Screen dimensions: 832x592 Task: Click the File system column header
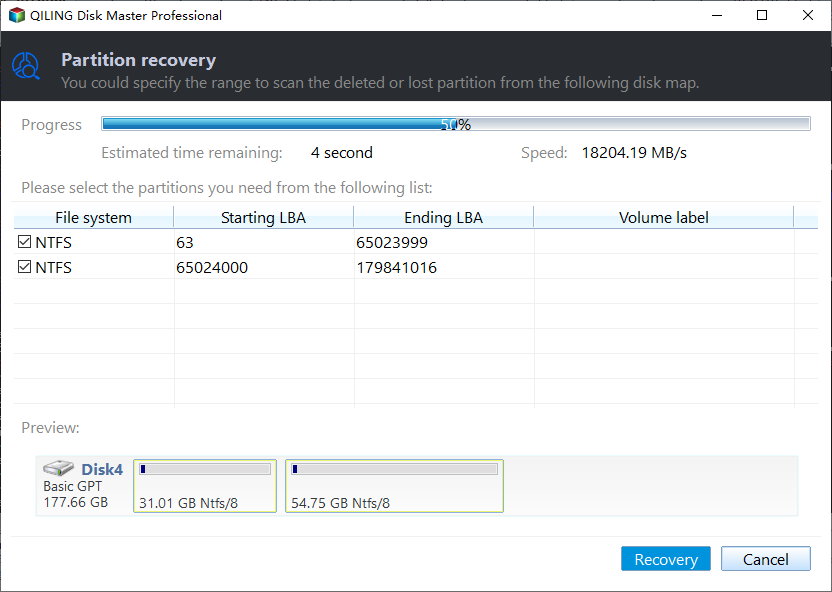click(93, 217)
